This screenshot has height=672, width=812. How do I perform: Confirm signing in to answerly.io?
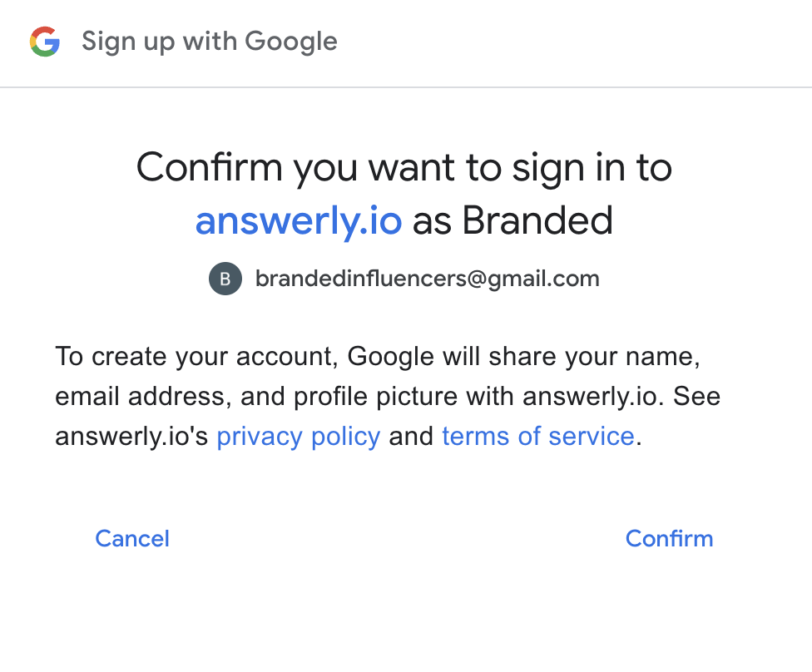coord(669,538)
